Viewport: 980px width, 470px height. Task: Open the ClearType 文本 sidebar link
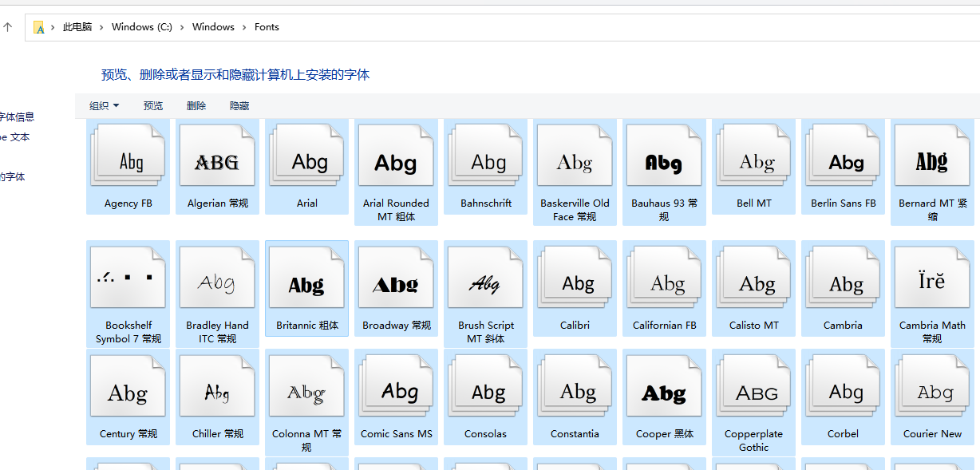(x=15, y=137)
